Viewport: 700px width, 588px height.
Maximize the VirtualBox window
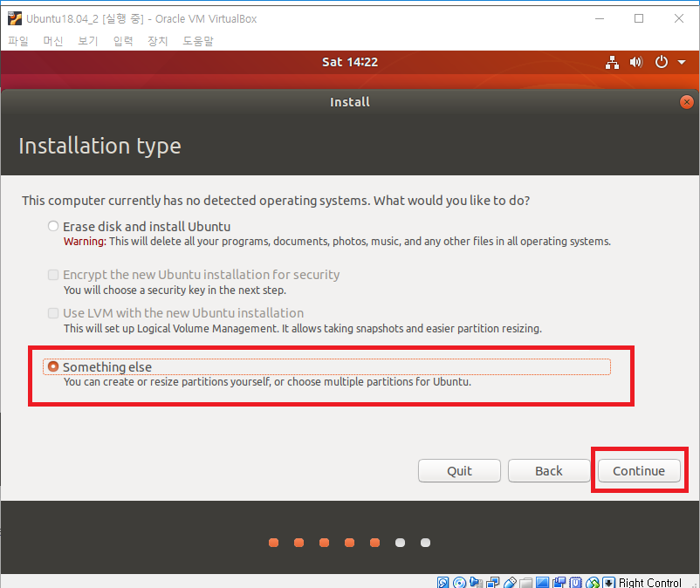coord(639,18)
